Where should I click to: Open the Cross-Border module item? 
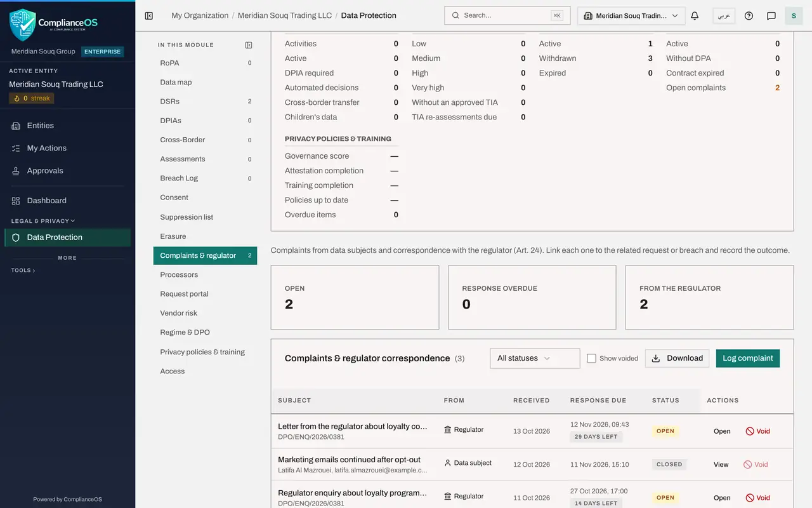pos(205,140)
